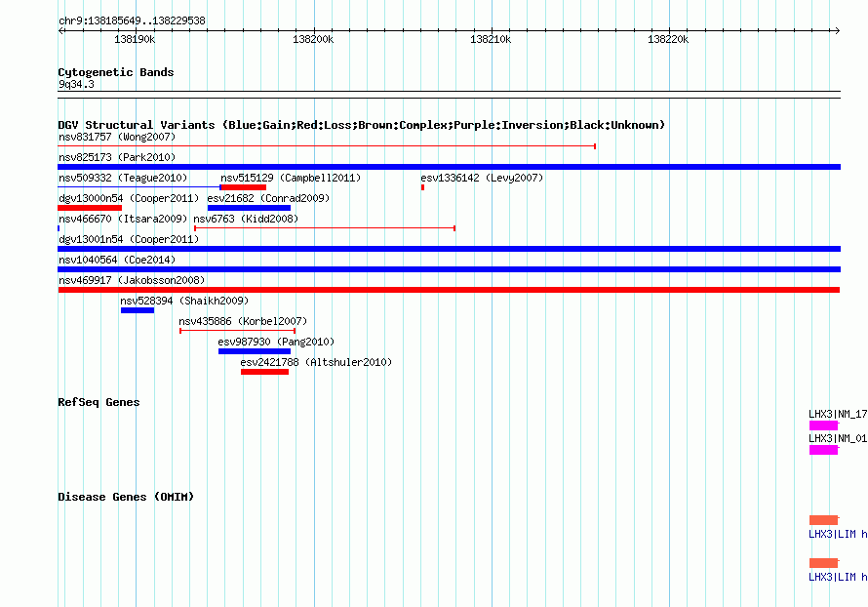Select the nsv528394 (Shaikh2009) label
The image size is (868, 607).
click(184, 301)
